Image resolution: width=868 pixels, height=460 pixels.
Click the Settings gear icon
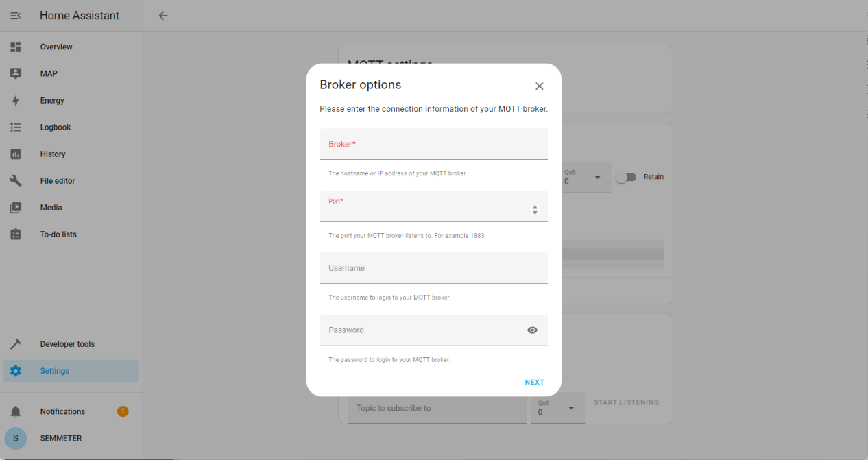tap(16, 371)
